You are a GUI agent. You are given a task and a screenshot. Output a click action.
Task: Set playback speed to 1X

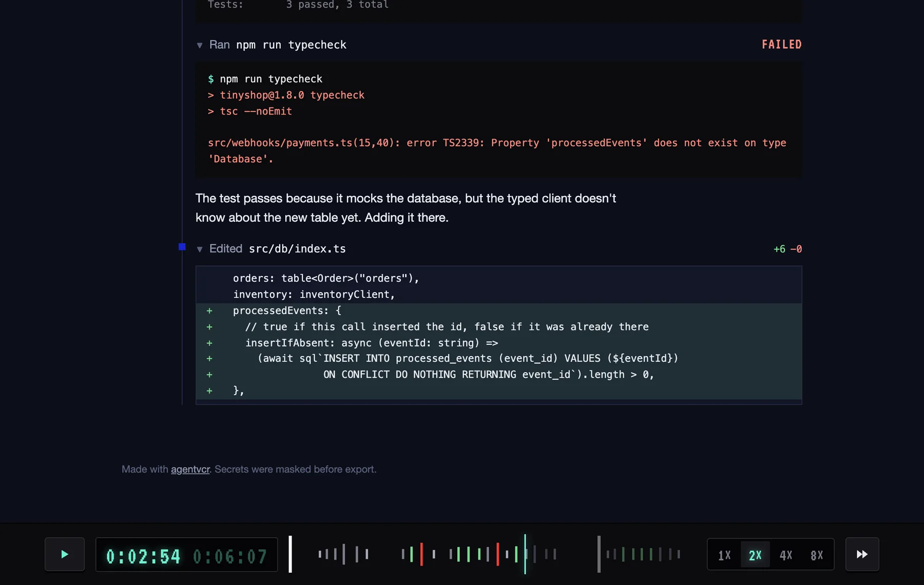coord(724,555)
